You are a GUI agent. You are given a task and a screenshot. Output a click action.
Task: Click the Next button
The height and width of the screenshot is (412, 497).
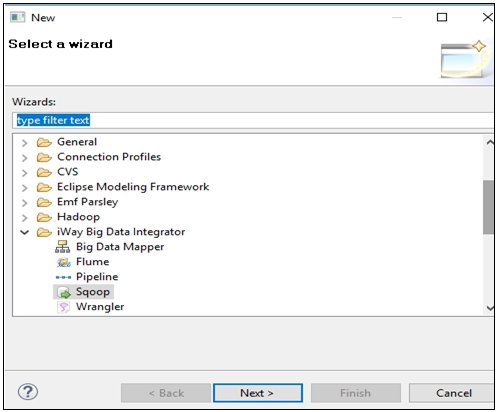pyautogui.click(x=258, y=393)
